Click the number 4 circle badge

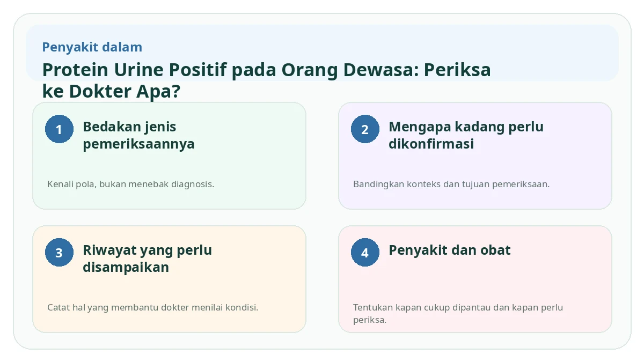pyautogui.click(x=365, y=253)
